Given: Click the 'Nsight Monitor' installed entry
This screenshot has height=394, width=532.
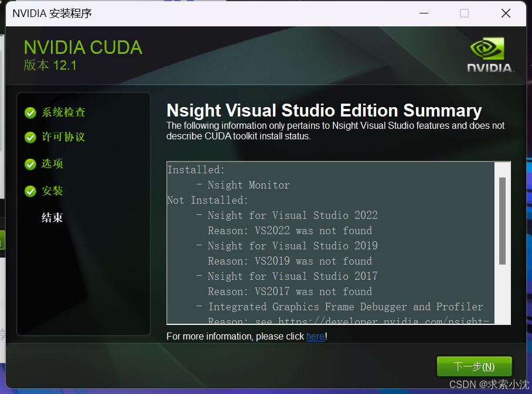Looking at the screenshot, I should [x=248, y=185].
